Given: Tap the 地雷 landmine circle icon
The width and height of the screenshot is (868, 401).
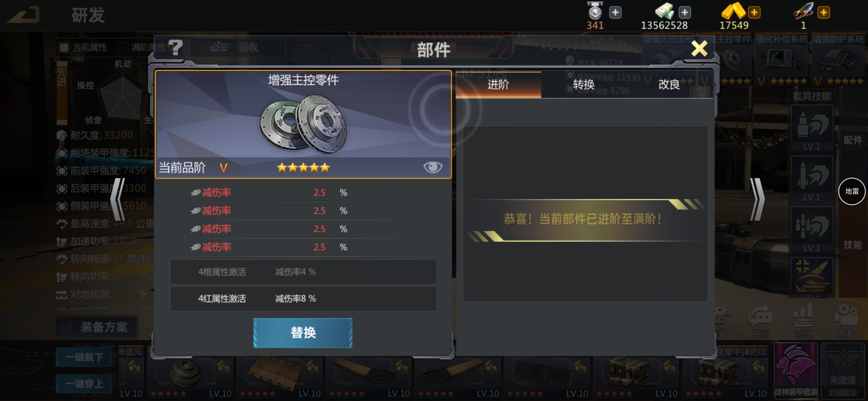Looking at the screenshot, I should [x=852, y=191].
